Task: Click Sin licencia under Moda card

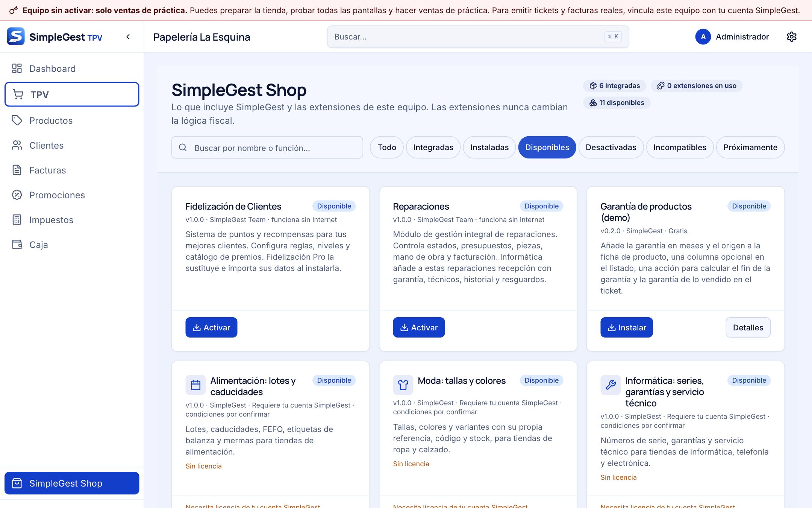Action: [x=411, y=464]
